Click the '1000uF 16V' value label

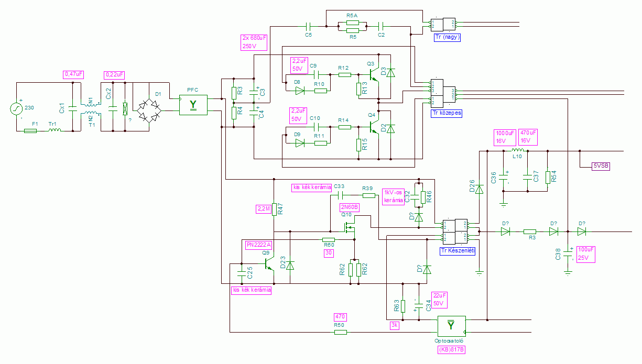pyautogui.click(x=506, y=137)
